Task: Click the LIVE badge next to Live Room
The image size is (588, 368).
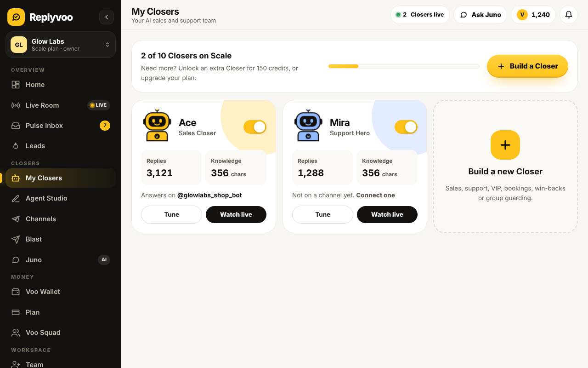Action: (99, 105)
